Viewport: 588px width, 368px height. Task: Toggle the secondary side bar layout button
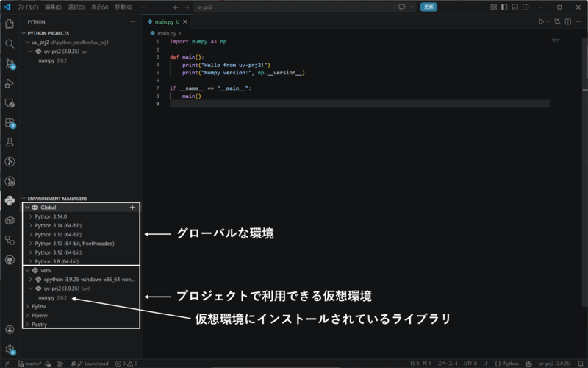526,7
